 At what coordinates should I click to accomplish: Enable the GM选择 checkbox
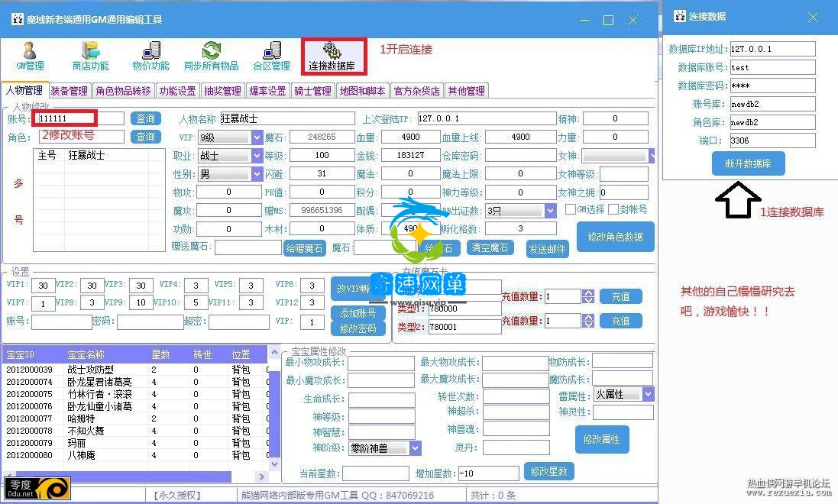(x=571, y=209)
